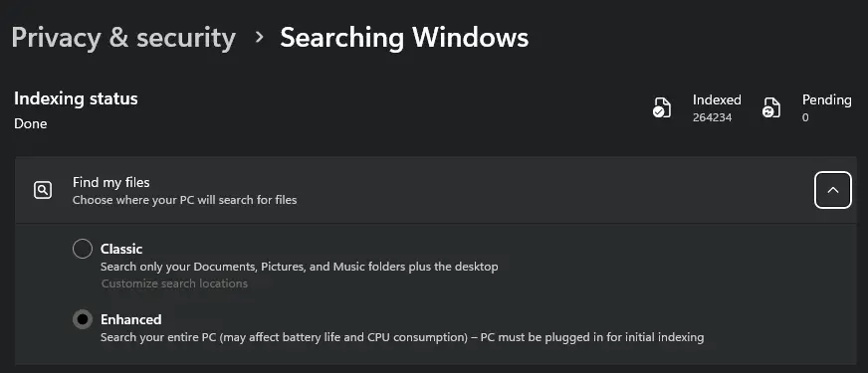Screen dimensions: 868x373
Task: Select the Classic search radio button
Action: (x=83, y=249)
